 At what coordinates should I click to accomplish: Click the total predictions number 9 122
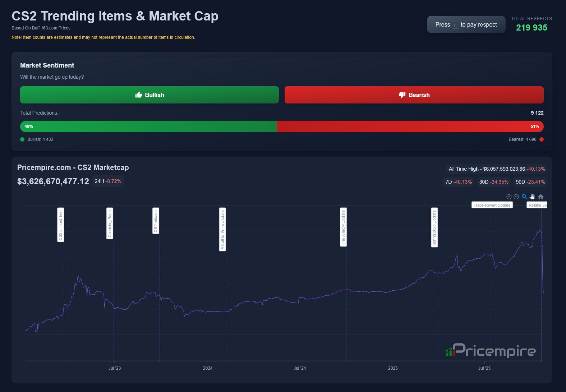537,113
